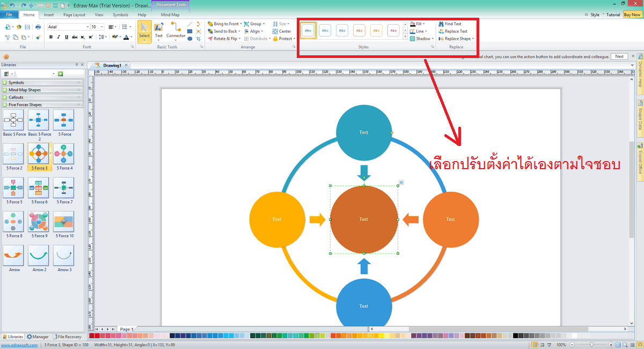Toggle Underline formatting
The width and height of the screenshot is (644, 349).
pyautogui.click(x=67, y=37)
